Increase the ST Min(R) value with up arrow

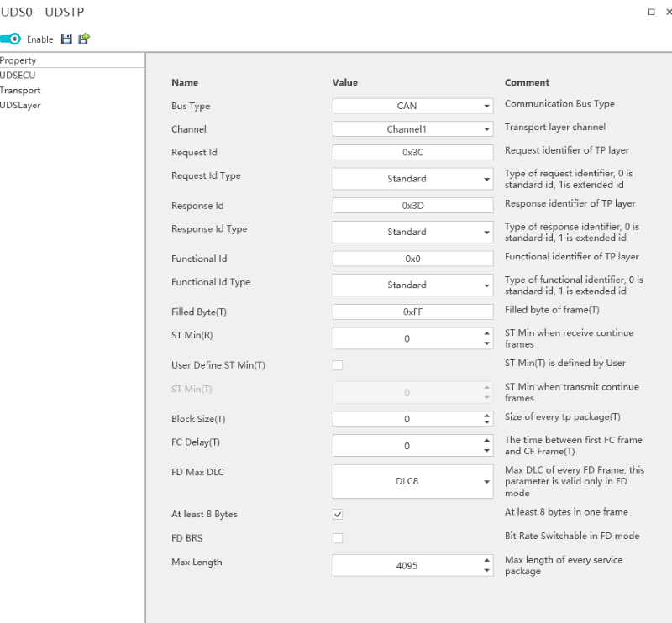tap(486, 333)
